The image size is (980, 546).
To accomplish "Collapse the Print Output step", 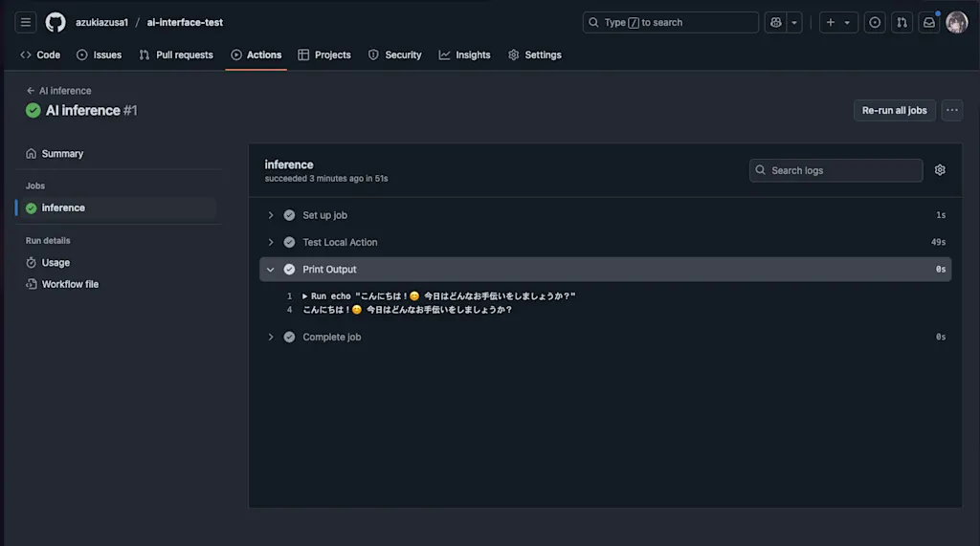I will pos(605,270).
